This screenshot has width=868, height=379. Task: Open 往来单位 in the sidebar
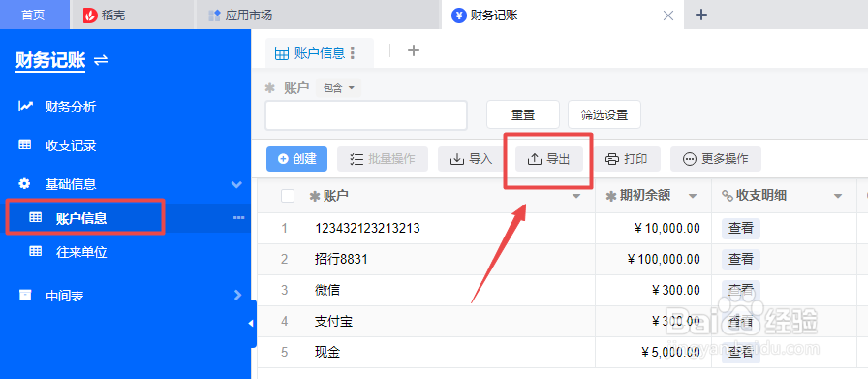click(81, 252)
